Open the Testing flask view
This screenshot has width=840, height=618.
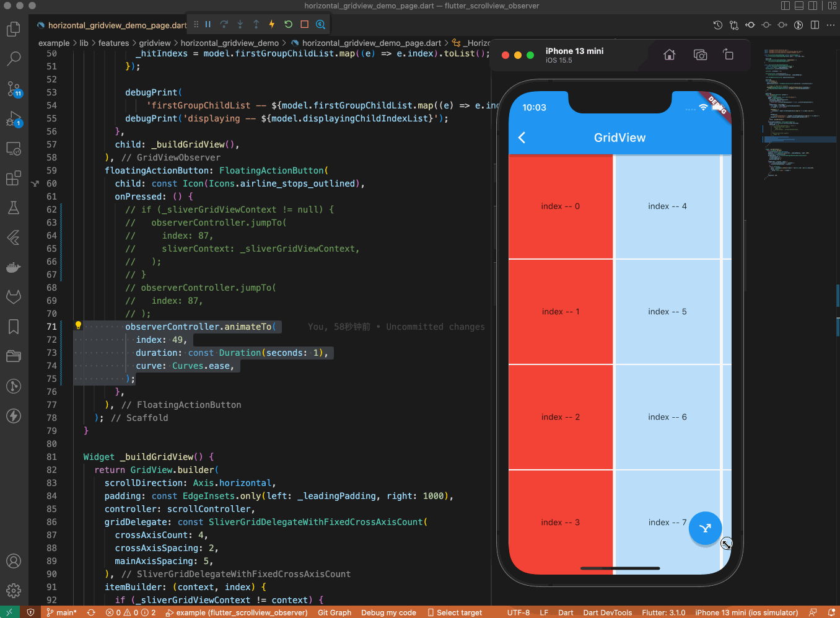[x=14, y=208]
